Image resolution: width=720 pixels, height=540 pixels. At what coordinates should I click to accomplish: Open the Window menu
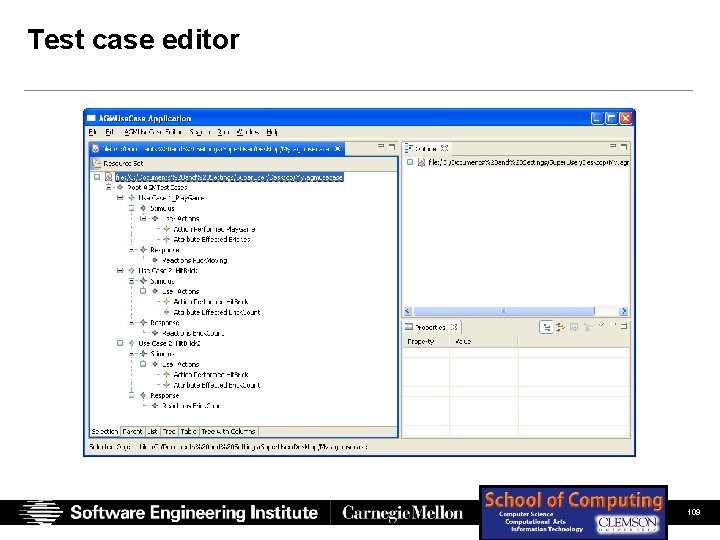click(x=248, y=132)
